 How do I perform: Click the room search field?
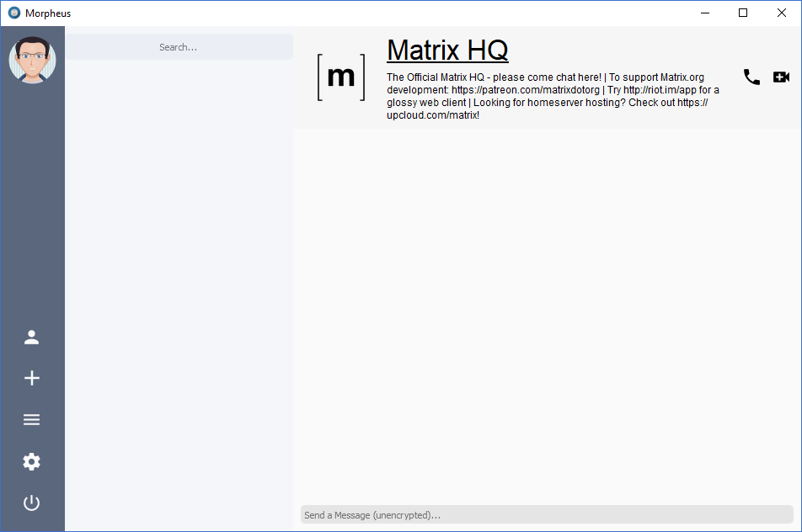pyautogui.click(x=179, y=47)
